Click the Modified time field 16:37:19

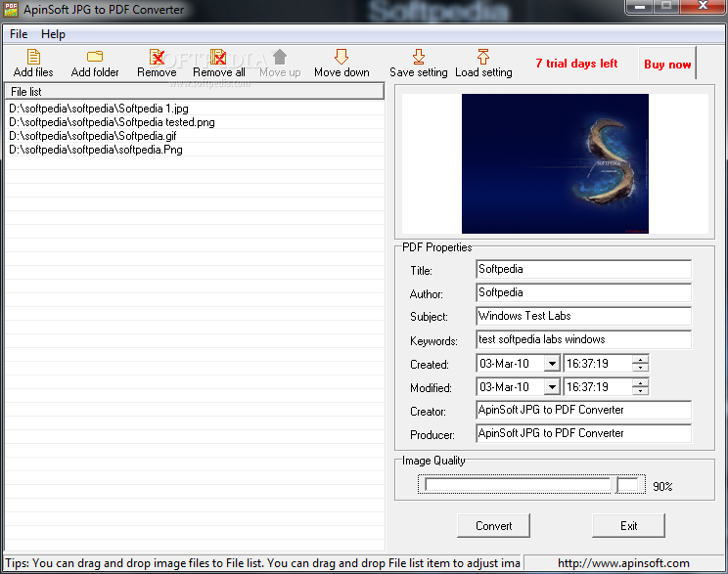598,386
